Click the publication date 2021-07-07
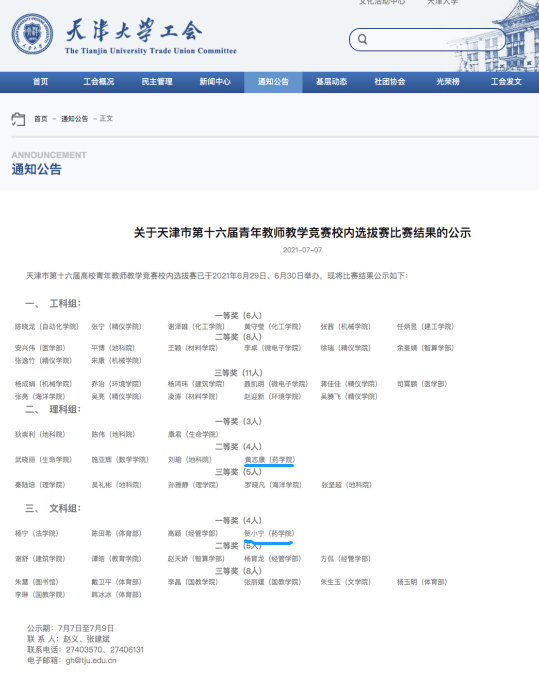This screenshot has width=539, height=690. [302, 250]
